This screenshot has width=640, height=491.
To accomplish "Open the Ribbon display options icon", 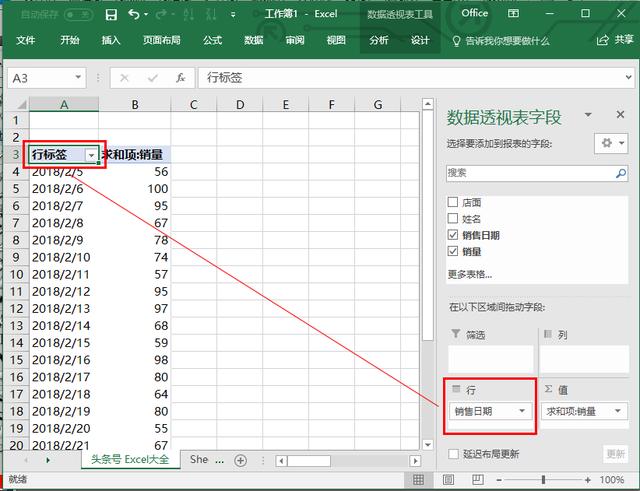I will [513, 13].
